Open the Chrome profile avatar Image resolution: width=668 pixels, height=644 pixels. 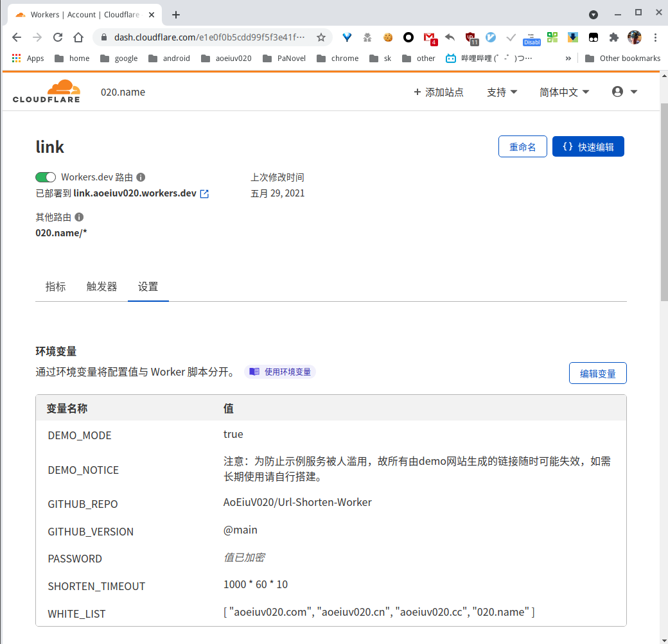pos(635,37)
